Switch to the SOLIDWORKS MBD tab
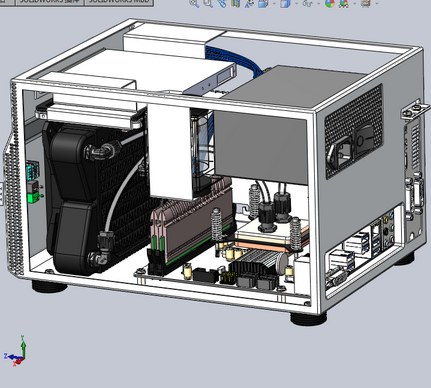 119,2
